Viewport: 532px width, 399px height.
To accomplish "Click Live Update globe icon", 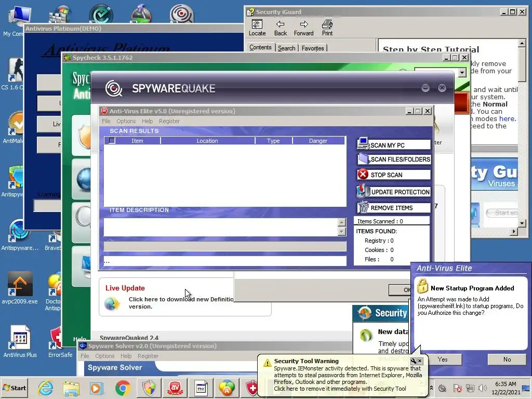I will coord(112,303).
